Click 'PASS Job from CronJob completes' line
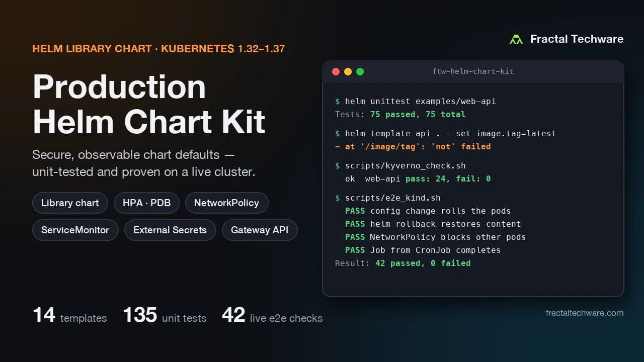The height and width of the screenshot is (362, 644). pyautogui.click(x=423, y=250)
